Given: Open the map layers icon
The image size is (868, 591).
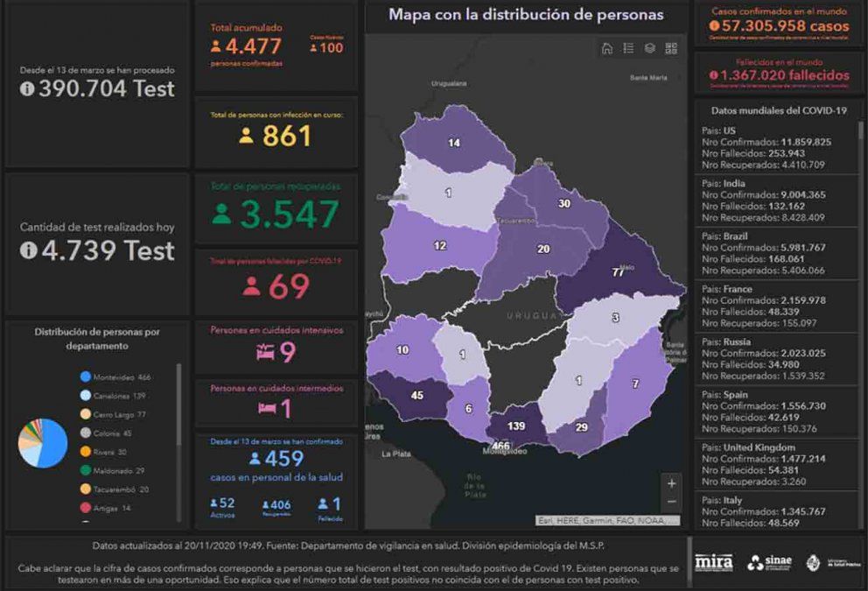Looking at the screenshot, I should (650, 48).
